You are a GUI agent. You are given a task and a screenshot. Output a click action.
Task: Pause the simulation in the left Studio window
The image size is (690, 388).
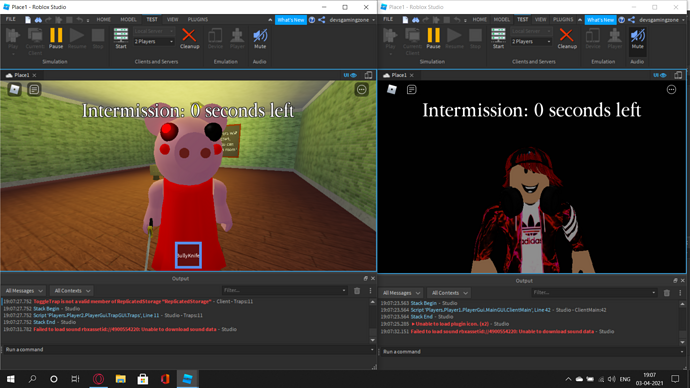pos(56,38)
